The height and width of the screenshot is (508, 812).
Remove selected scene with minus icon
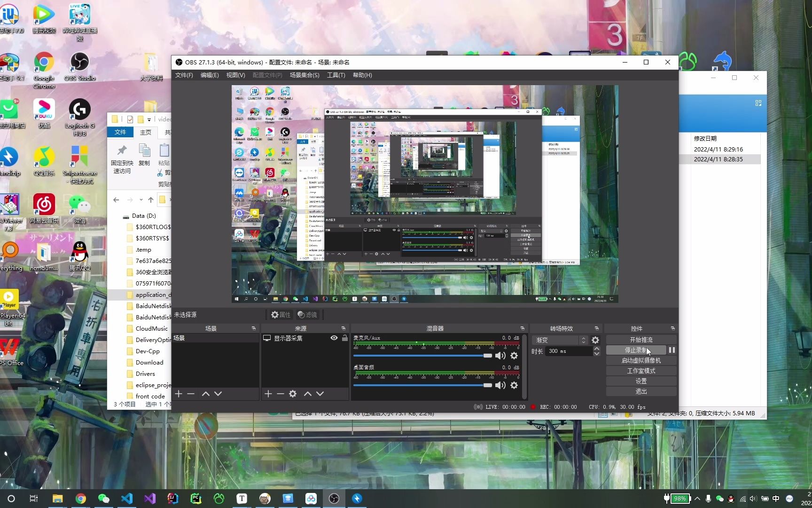coord(191,394)
